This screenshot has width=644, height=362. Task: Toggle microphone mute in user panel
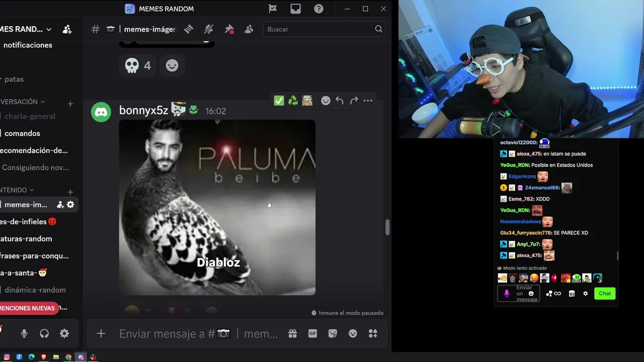24,333
